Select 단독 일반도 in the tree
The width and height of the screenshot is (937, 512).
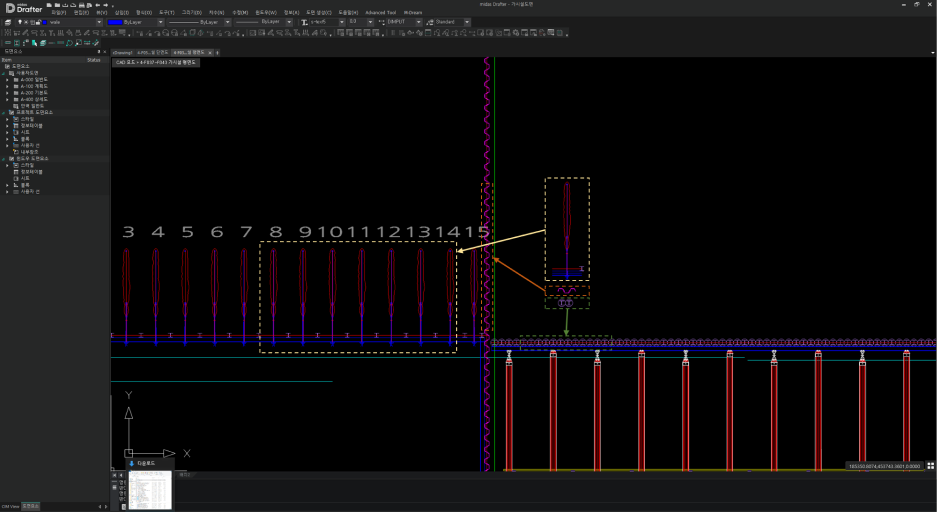pos(32,106)
